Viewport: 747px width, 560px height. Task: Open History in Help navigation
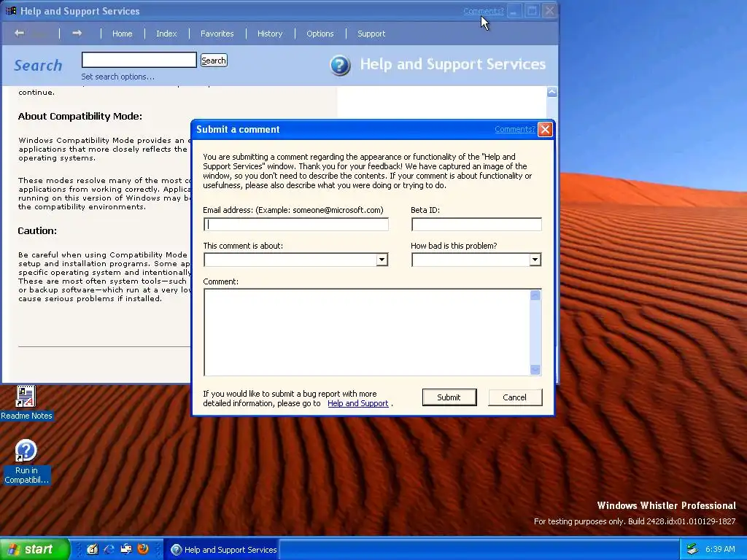270,34
